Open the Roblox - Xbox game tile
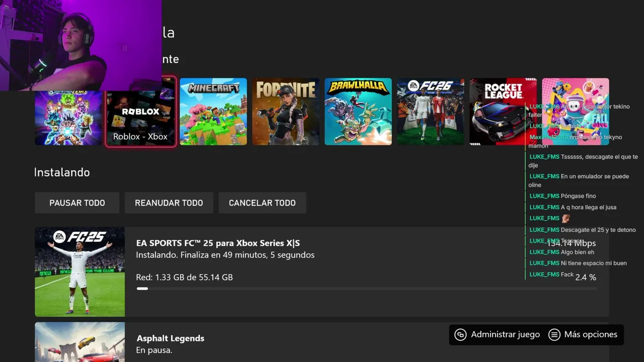Image resolution: width=644 pixels, height=362 pixels. click(141, 112)
